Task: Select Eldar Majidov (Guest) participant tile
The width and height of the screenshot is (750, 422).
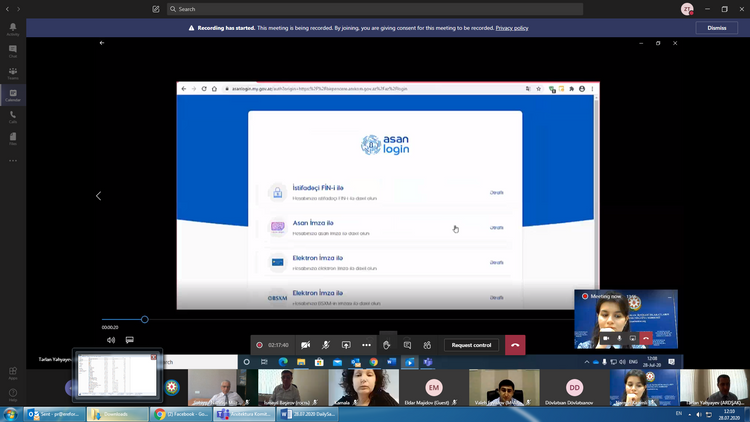Action: (x=433, y=388)
